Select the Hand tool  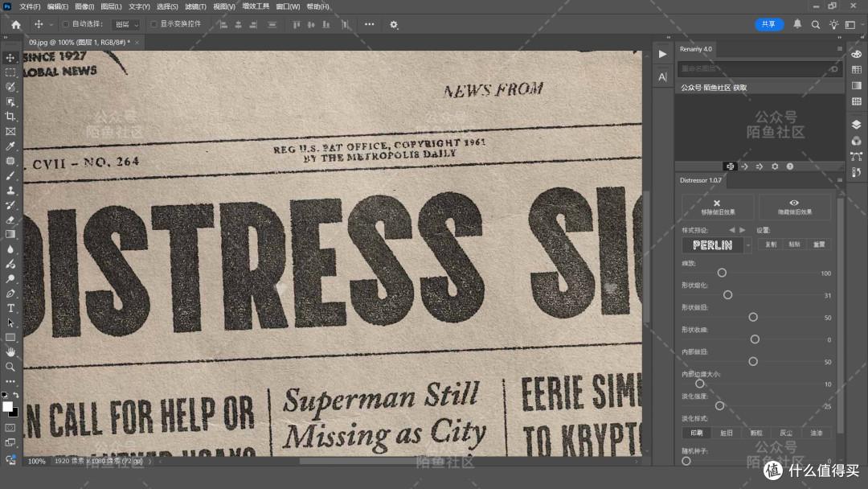(10, 352)
